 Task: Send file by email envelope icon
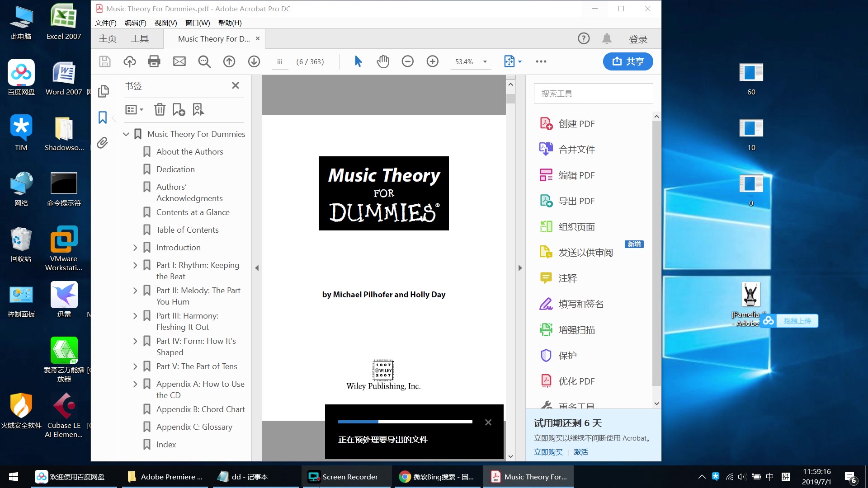tap(179, 61)
